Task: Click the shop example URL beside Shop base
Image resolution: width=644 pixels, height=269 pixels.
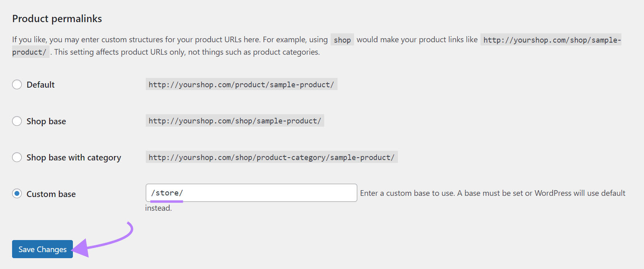Action: coord(235,121)
